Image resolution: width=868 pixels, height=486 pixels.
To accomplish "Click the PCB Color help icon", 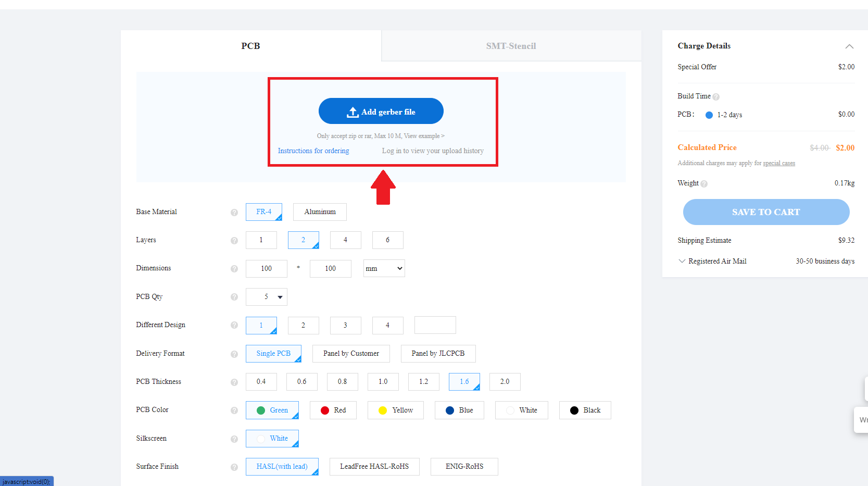I will pyautogui.click(x=234, y=410).
